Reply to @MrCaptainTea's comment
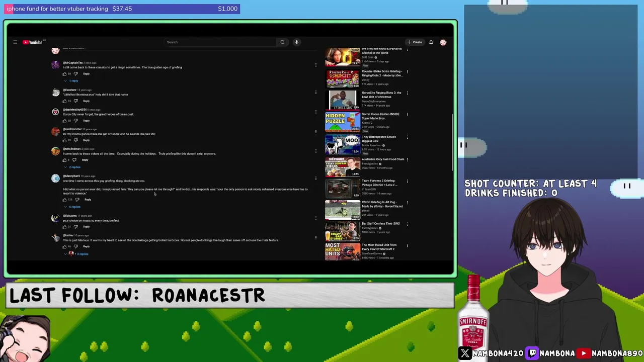 click(x=87, y=74)
